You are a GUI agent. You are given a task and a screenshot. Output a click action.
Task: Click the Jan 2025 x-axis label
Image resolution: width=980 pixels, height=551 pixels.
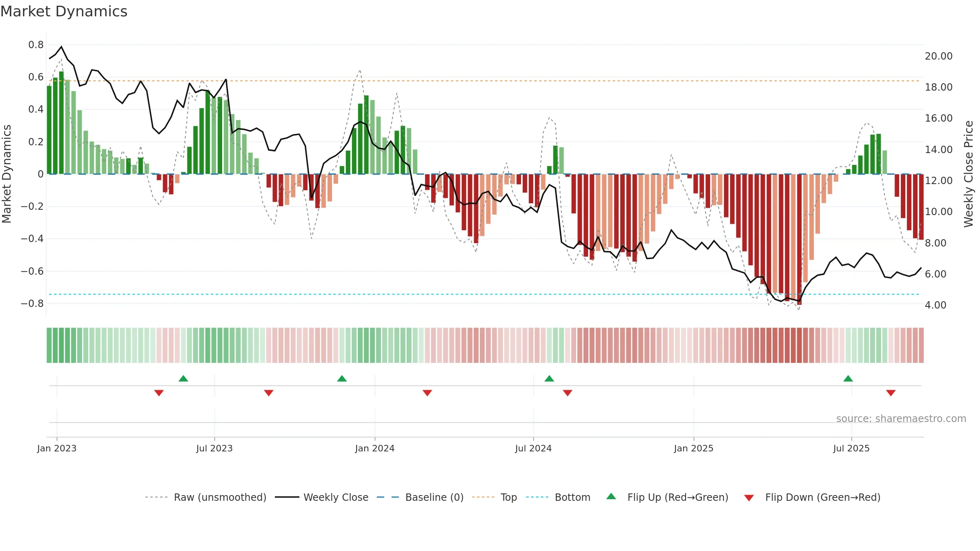[694, 448]
